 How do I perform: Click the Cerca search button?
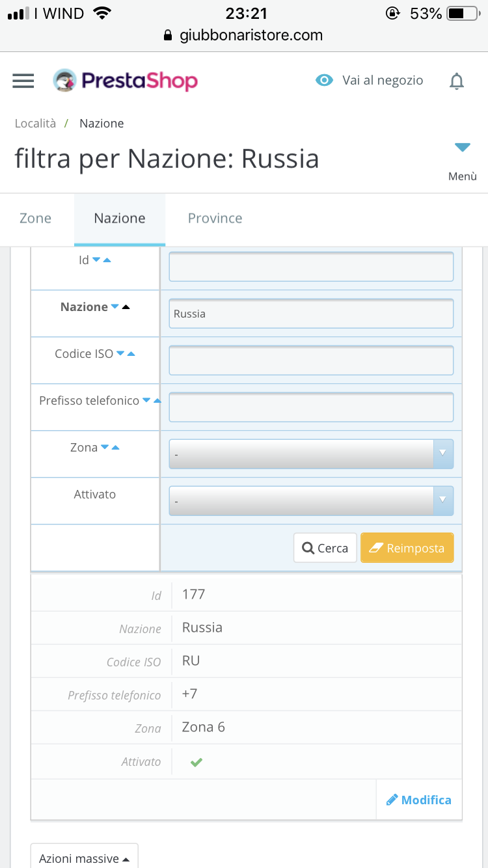[x=325, y=548]
